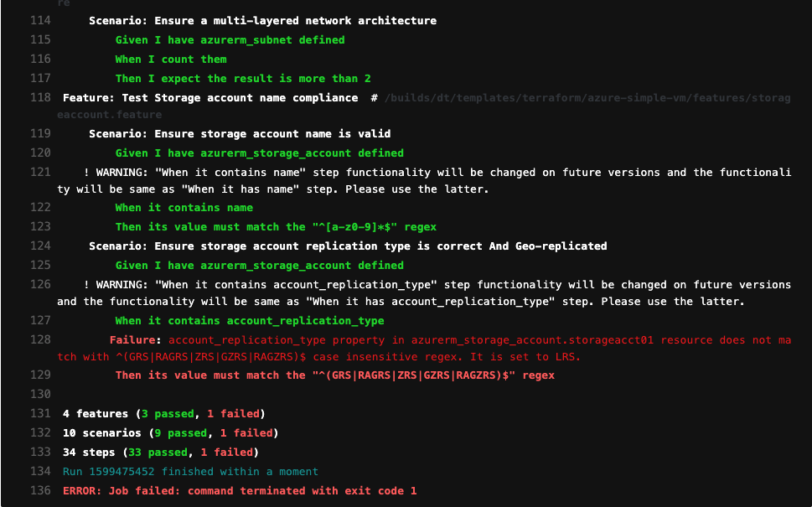
Task: Click line number 128 at the failure message
Action: [x=39, y=339]
